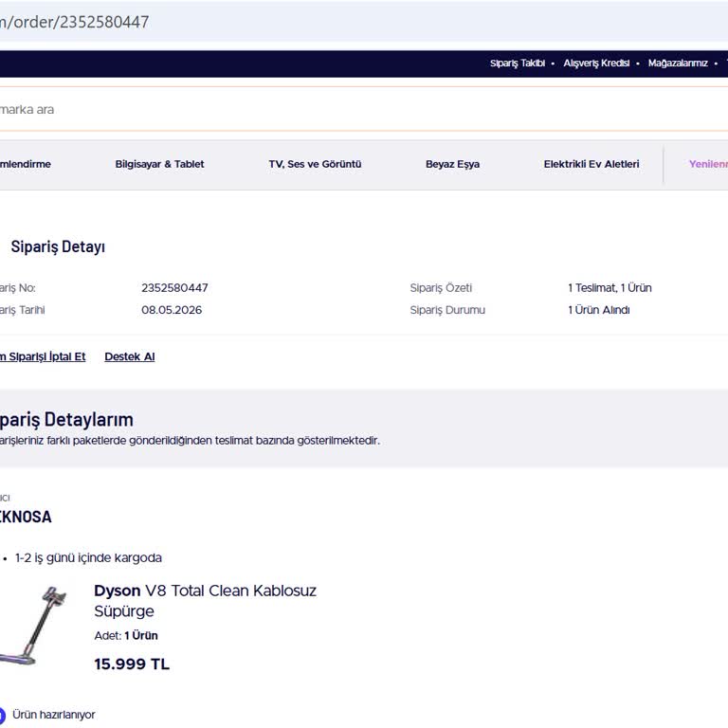The width and height of the screenshot is (728, 728).
Task: Click the browser address bar showing order/2352580447
Action: click(x=364, y=22)
